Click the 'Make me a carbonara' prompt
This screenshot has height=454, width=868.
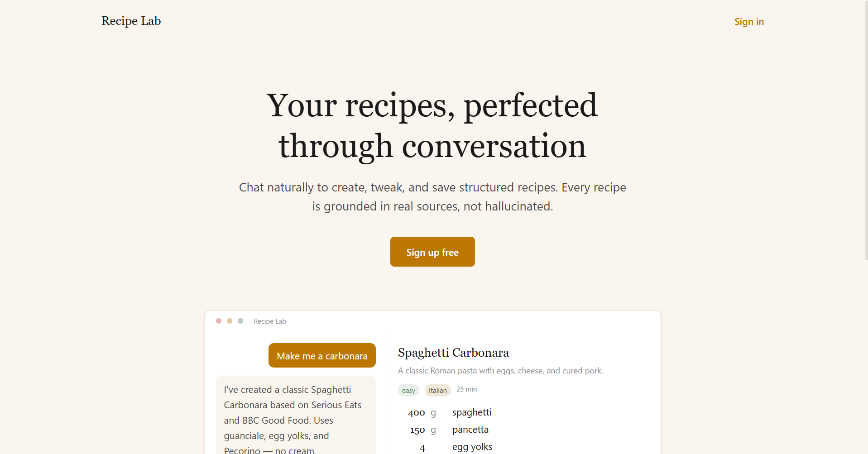(x=321, y=355)
